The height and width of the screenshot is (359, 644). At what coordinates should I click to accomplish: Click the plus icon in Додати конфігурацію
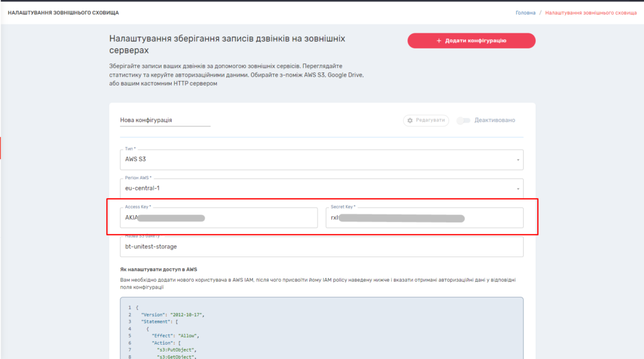click(439, 41)
